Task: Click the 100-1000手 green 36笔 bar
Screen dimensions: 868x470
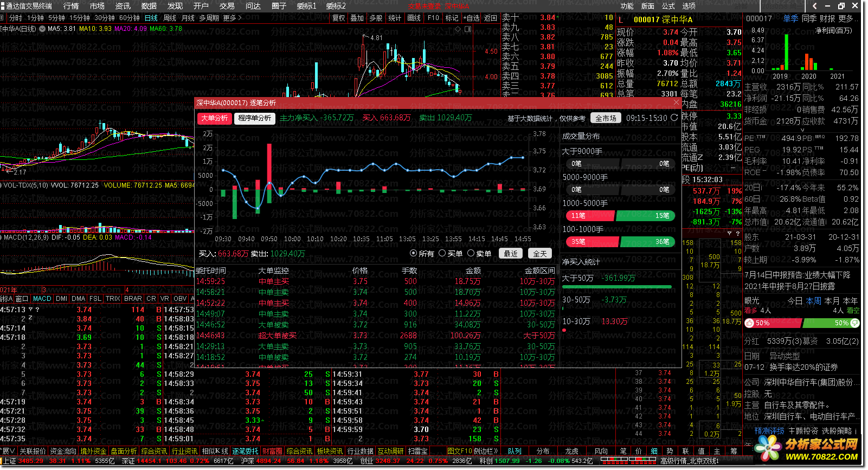Action: (648, 242)
